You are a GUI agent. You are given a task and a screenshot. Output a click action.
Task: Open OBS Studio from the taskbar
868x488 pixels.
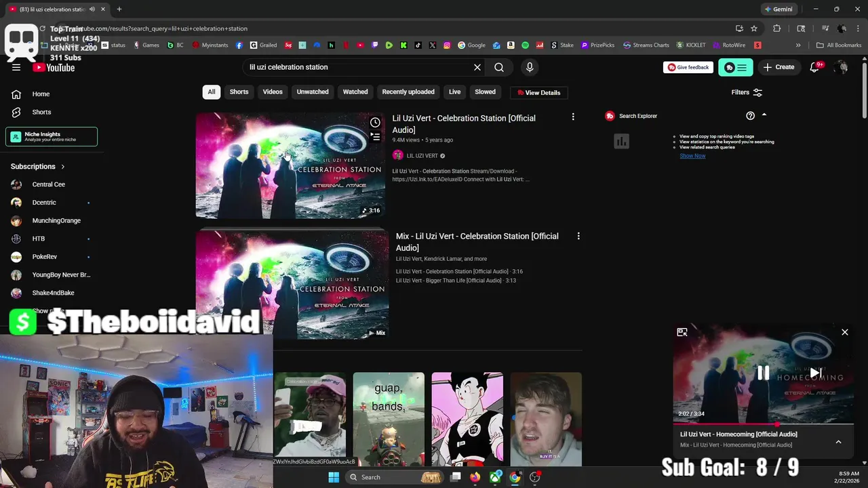coord(535,477)
